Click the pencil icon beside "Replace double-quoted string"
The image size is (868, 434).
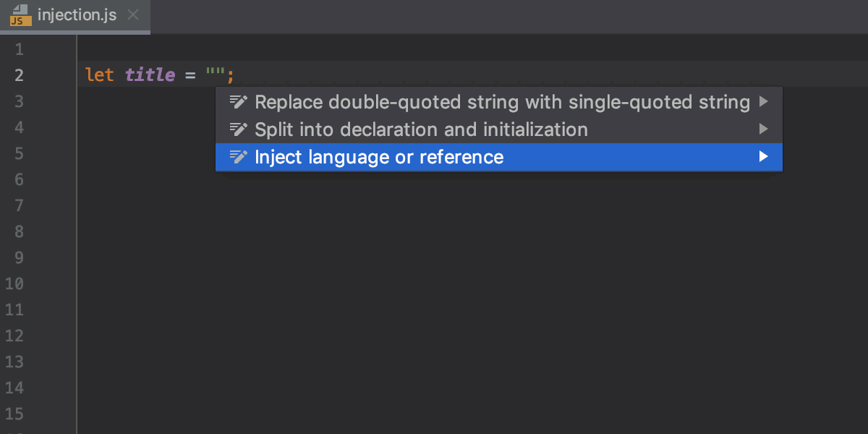[239, 102]
